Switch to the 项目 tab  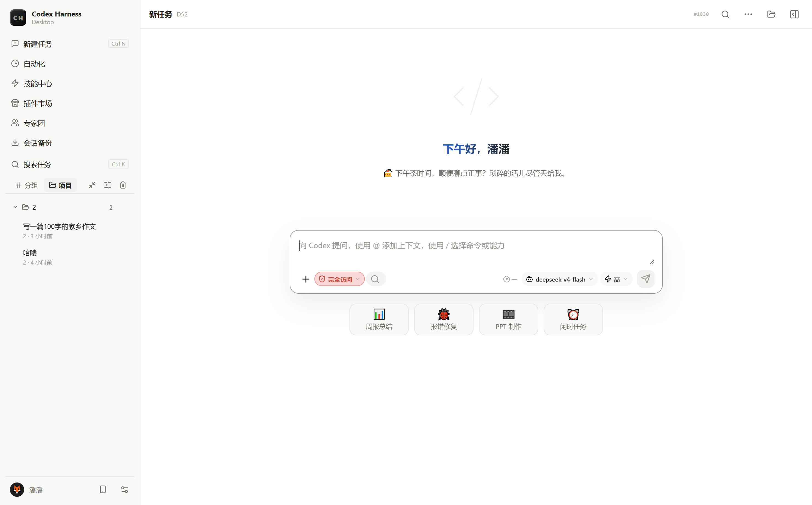[x=60, y=185]
